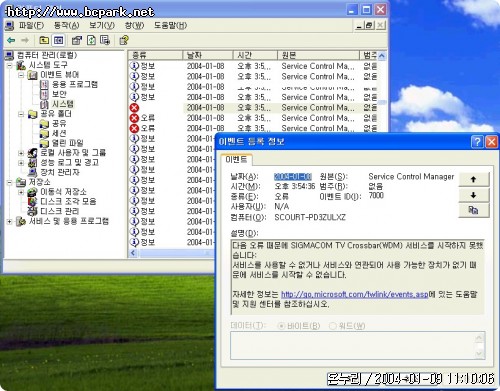Open 디스크 조각 모음
Screen dimensions: 500x391
(x=68, y=201)
